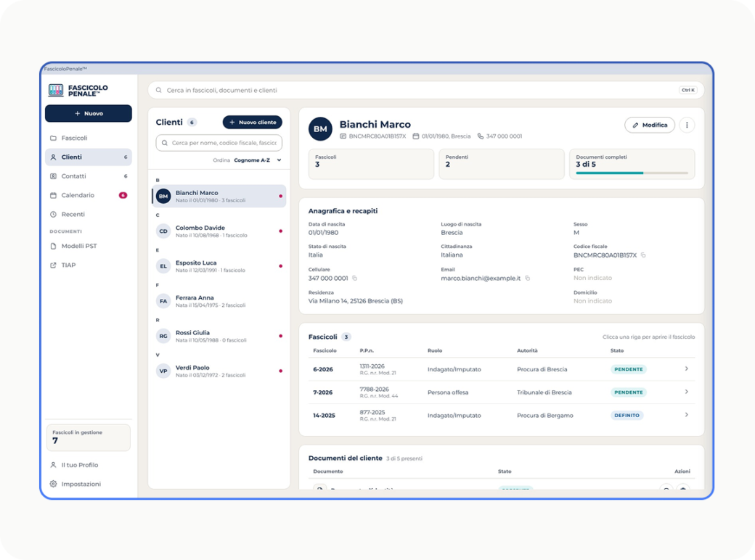Select the Bianchi Marco client row

219,197
